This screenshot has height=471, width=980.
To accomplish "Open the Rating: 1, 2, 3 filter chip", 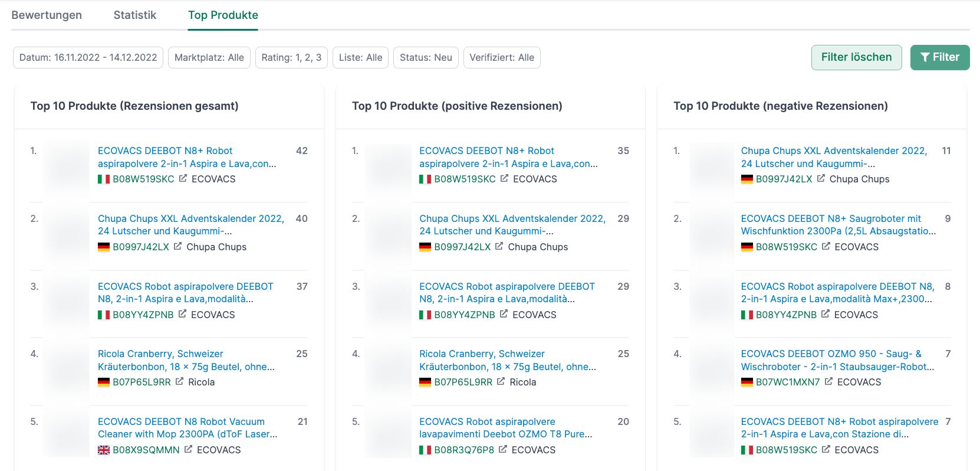I will pyautogui.click(x=291, y=57).
